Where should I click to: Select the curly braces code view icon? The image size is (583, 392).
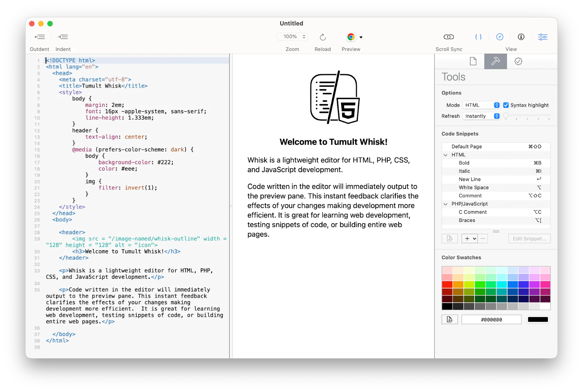click(478, 37)
